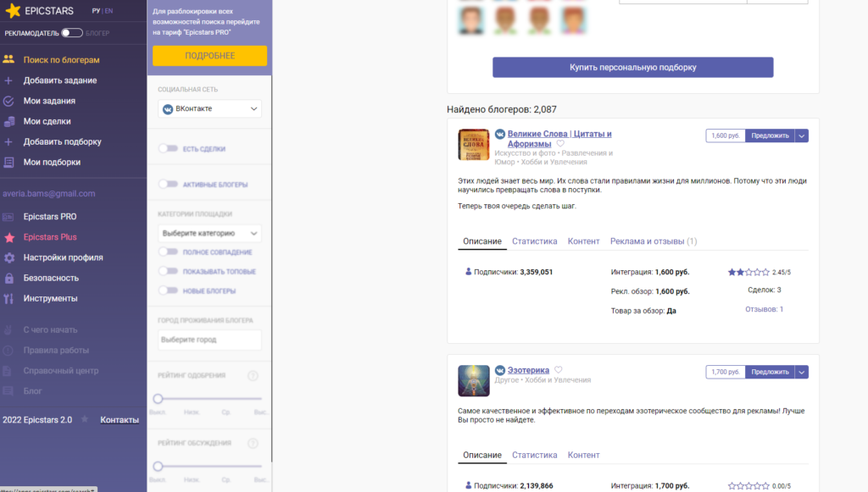Click the help icon for Рейтинг одобрения

[253, 376]
